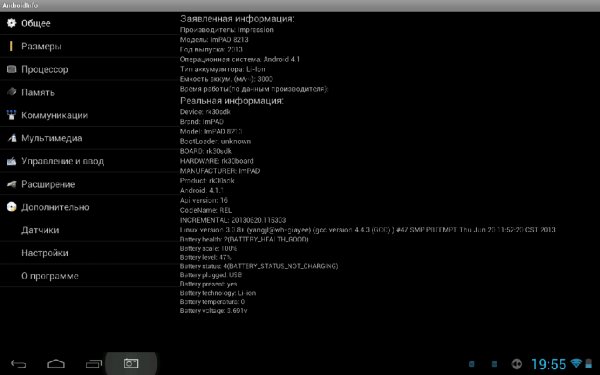Viewport: 600px width, 375px height.
Task: Open the Настройки section
Action: click(x=89, y=253)
